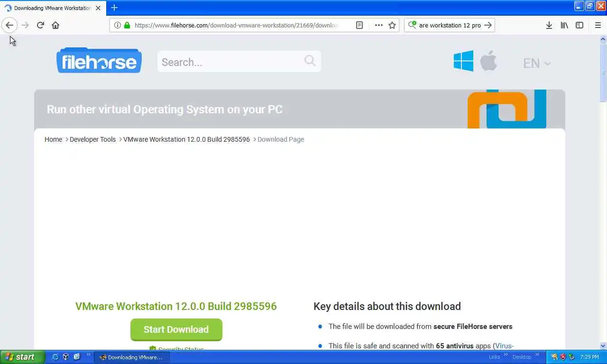607x364 pixels.
Task: Restore down the Firefox window
Action: (x=590, y=6)
